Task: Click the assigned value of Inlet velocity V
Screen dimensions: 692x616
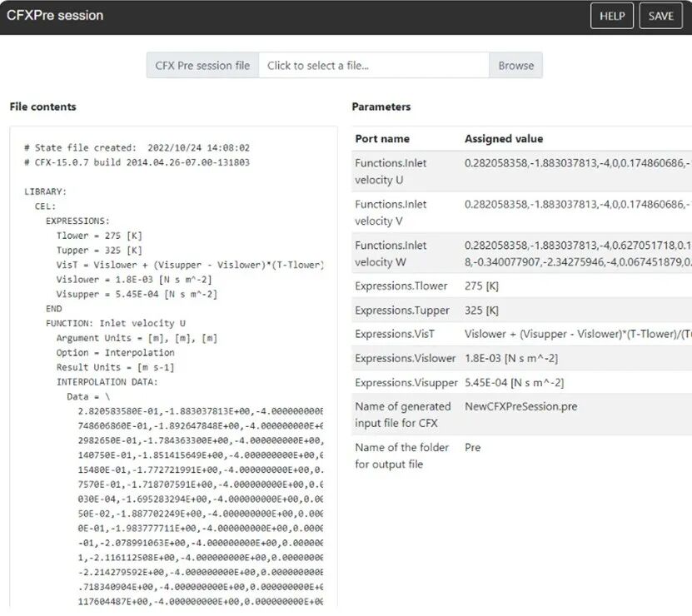Action: [x=578, y=204]
